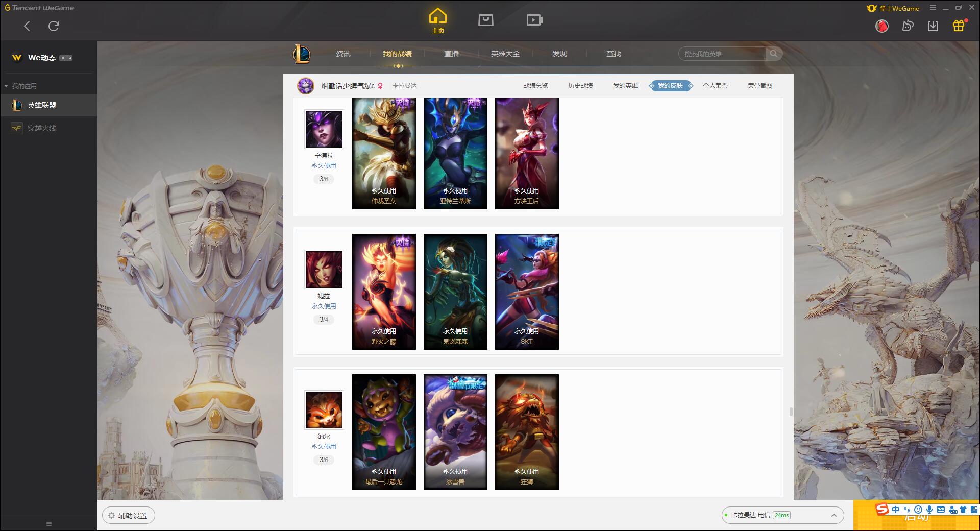The height and width of the screenshot is (531, 980).
Task: Open the Home (主页) icon
Action: [438, 20]
